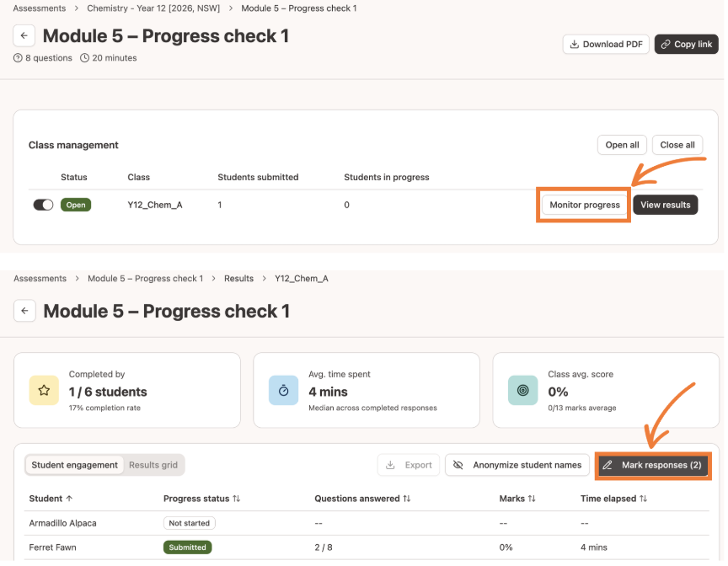Image resolution: width=728 pixels, height=566 pixels.
Task: Click the Monitor progress button
Action: coord(585,205)
